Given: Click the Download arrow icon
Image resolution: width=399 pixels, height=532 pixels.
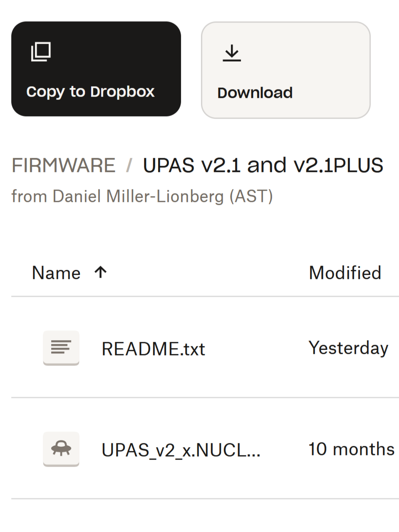Looking at the screenshot, I should (x=231, y=53).
